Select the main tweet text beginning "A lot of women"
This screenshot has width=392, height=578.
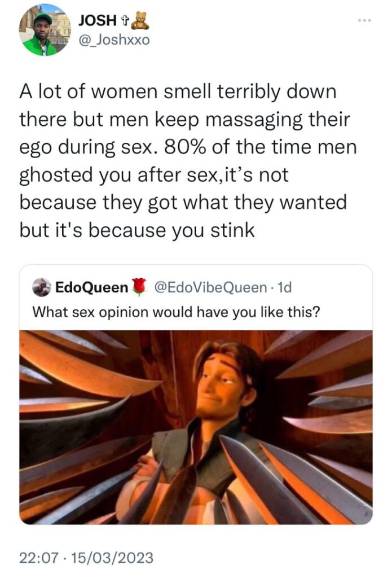188,161
